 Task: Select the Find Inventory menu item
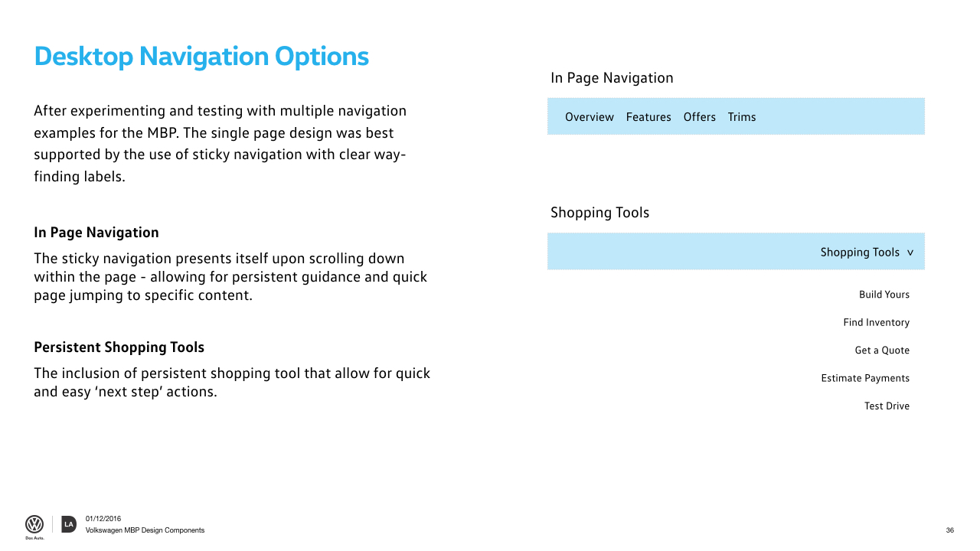tap(877, 322)
